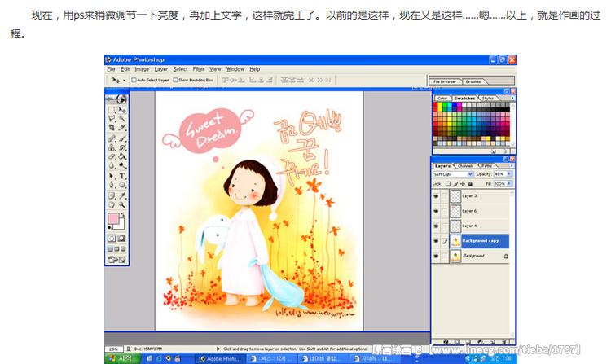Select the Hand tool
Image resolution: width=611 pixels, height=364 pixels.
tap(112, 204)
